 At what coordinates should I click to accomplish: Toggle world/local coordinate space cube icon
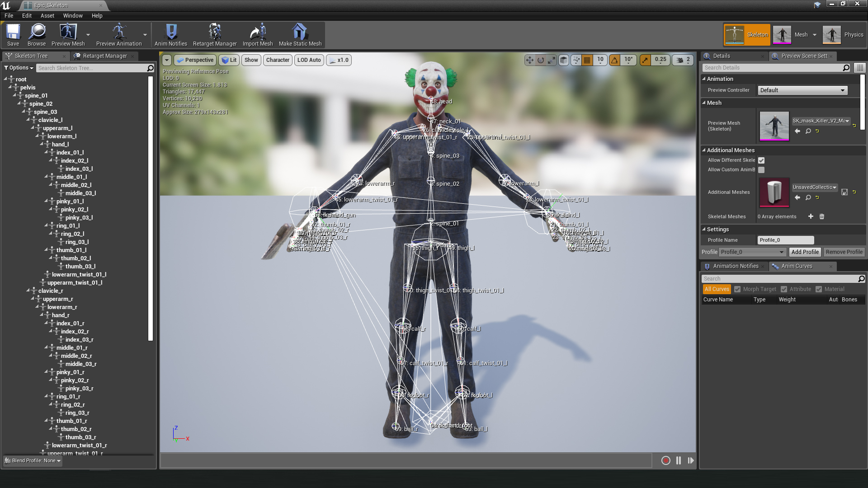click(x=563, y=60)
